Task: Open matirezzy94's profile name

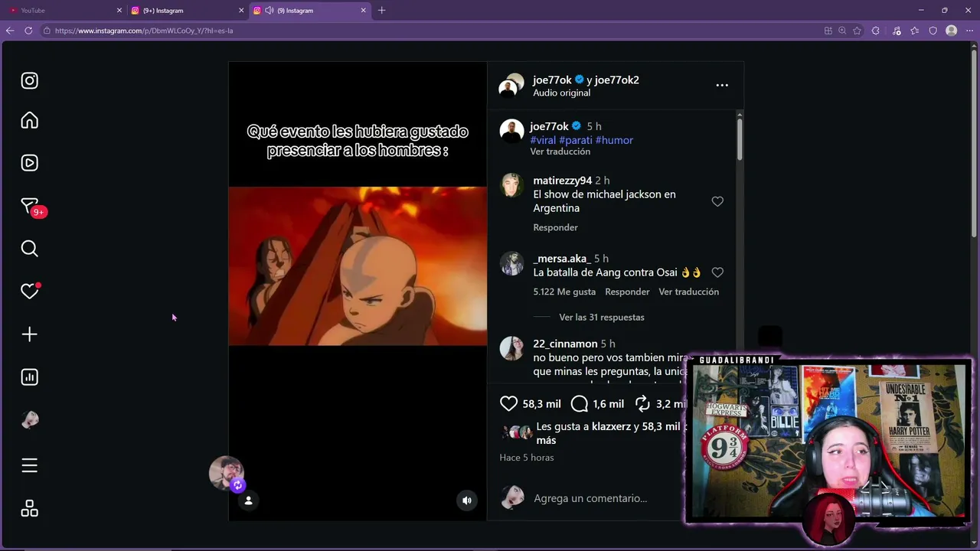Action: 562,181
